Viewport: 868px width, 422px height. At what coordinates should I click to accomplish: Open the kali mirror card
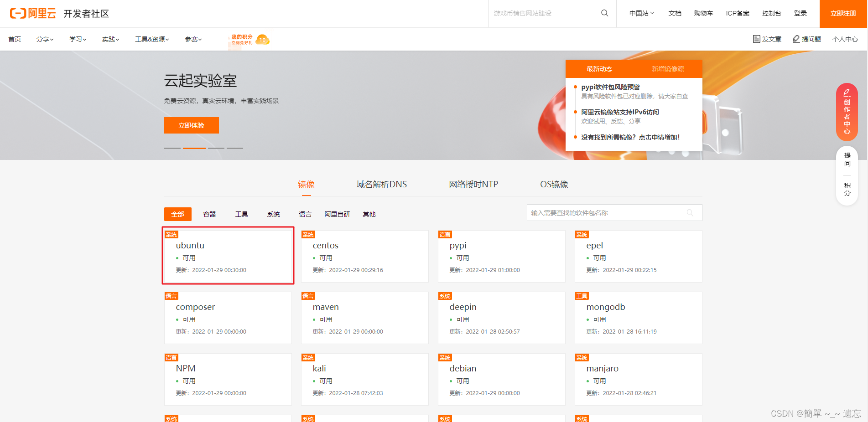click(365, 379)
